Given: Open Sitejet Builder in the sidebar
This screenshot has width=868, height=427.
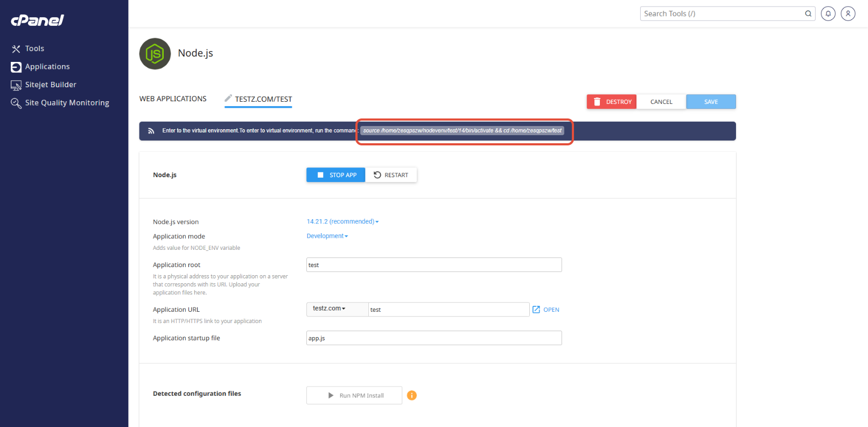Looking at the screenshot, I should (51, 85).
